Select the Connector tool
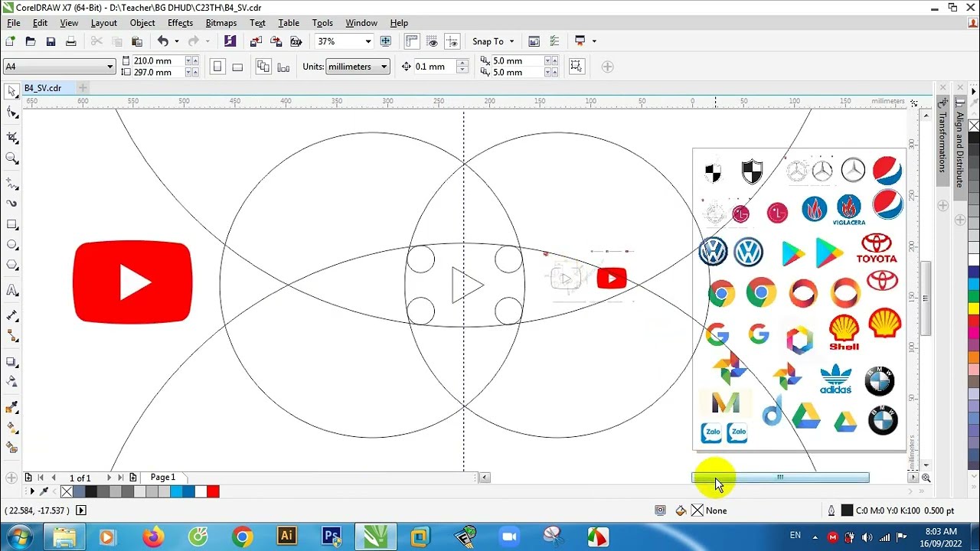980x551 pixels. 11,336
